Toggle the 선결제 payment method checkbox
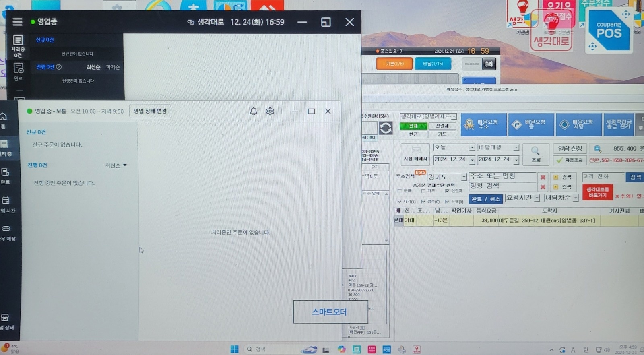The height and width of the screenshot is (355, 644). (x=447, y=191)
